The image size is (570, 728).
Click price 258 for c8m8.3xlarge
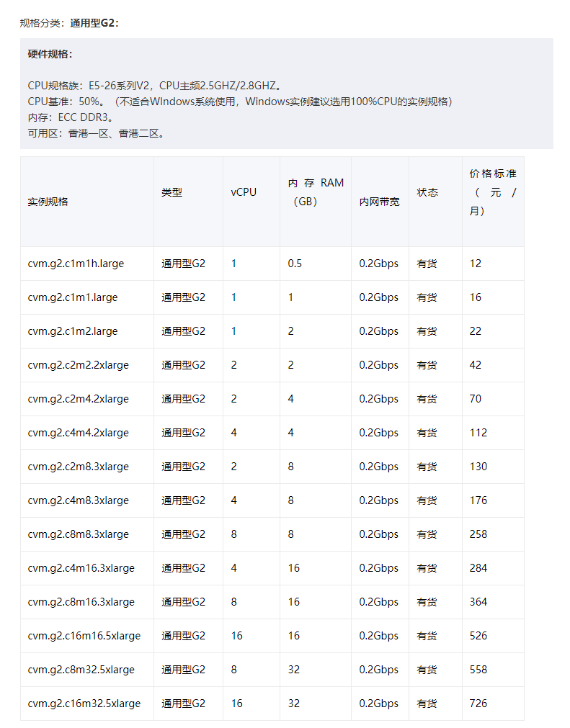[x=478, y=535]
